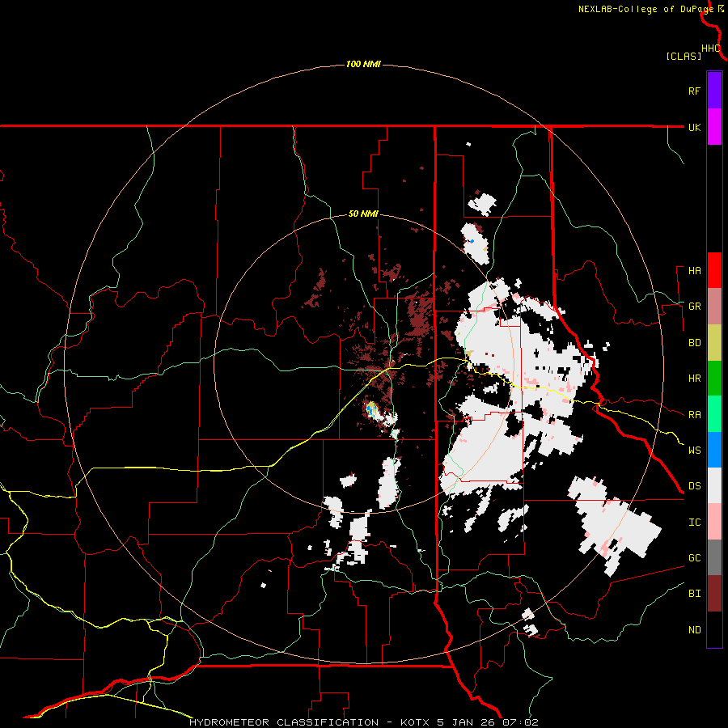Click the BI legend label
Screen dimensions: 728x728
695,594
